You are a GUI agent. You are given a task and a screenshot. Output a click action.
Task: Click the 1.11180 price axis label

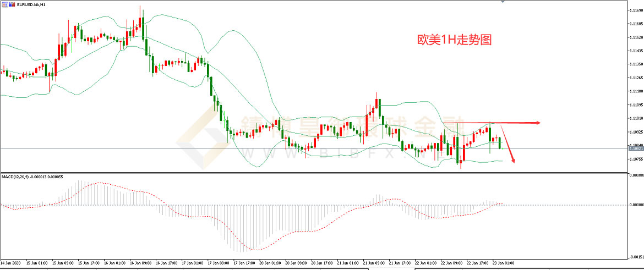(x=635, y=91)
